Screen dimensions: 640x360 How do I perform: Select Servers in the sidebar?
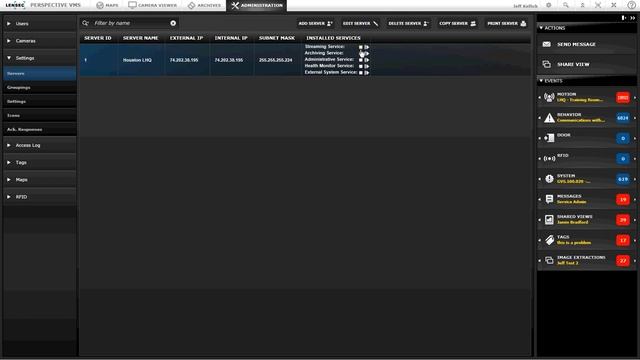tap(40, 73)
